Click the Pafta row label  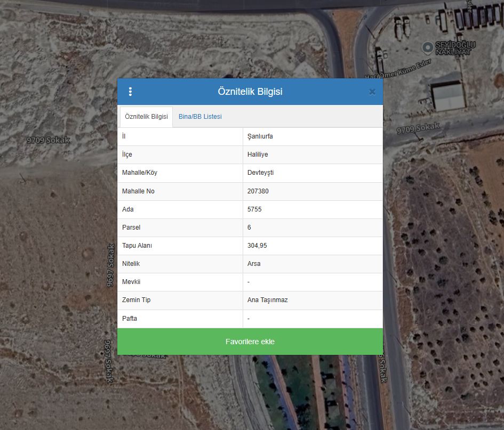130,319
